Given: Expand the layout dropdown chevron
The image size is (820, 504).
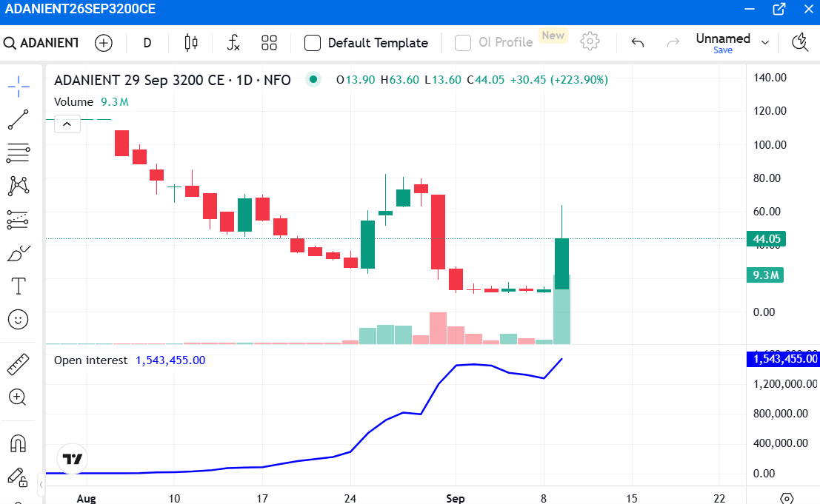Looking at the screenshot, I should point(765,43).
